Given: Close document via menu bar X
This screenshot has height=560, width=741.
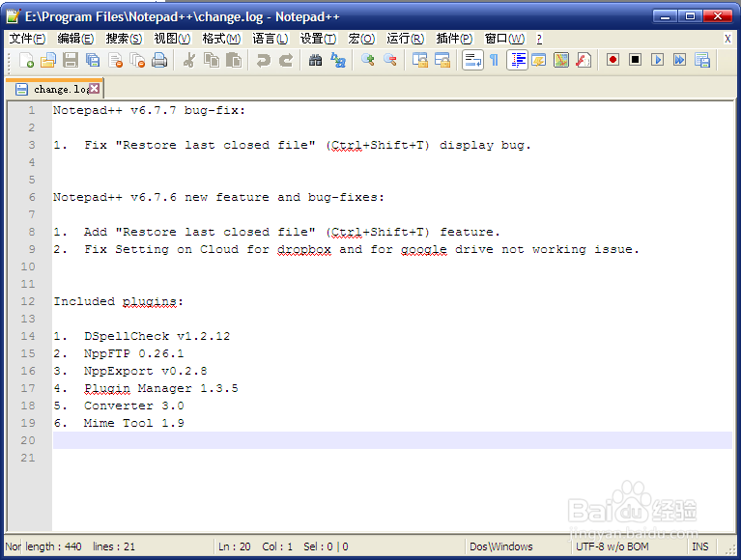Looking at the screenshot, I should coord(727,39).
